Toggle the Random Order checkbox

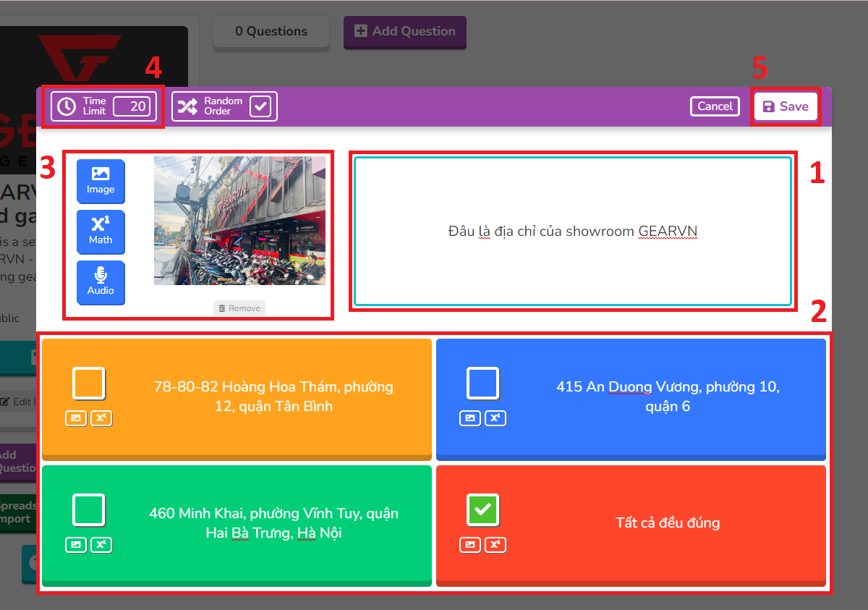[x=260, y=106]
